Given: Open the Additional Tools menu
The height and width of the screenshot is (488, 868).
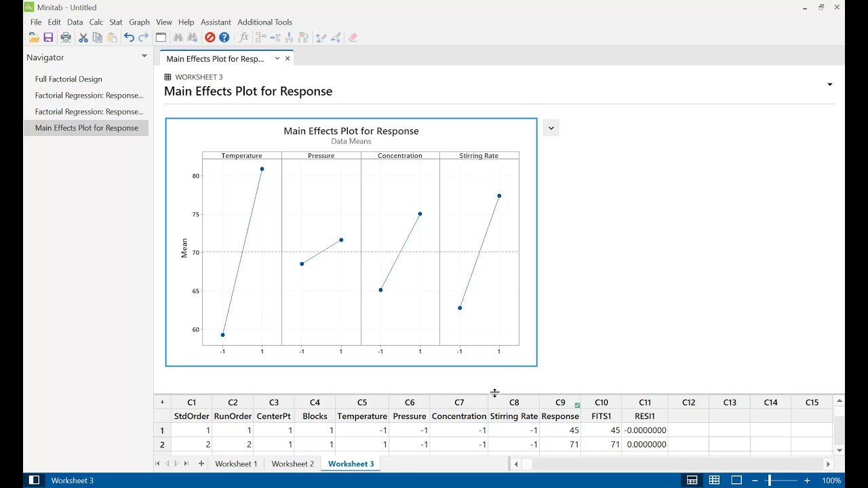Looking at the screenshot, I should 264,22.
